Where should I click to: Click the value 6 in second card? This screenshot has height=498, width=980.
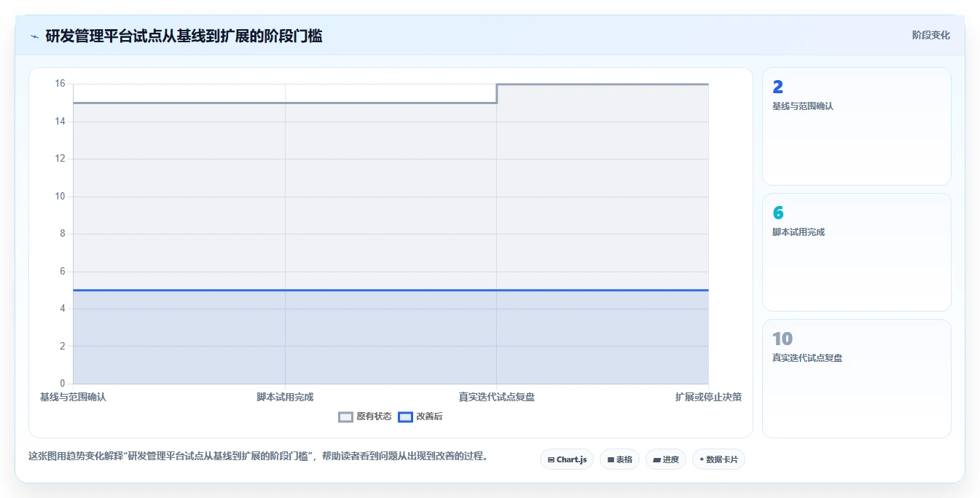click(777, 213)
